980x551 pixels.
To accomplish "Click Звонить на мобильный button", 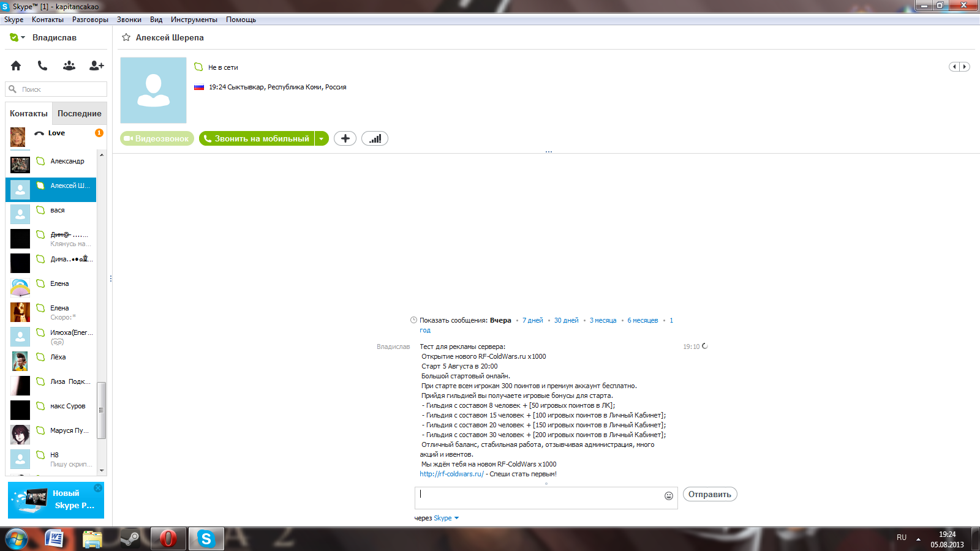I will tap(257, 138).
